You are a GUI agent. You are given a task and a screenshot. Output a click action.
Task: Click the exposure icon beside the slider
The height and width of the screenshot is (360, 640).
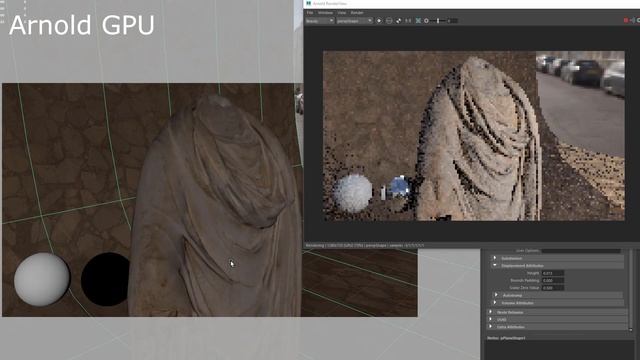tap(427, 20)
